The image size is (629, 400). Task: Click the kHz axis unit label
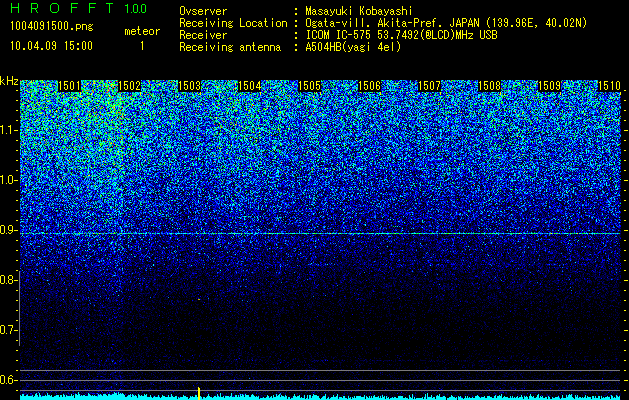[9, 81]
